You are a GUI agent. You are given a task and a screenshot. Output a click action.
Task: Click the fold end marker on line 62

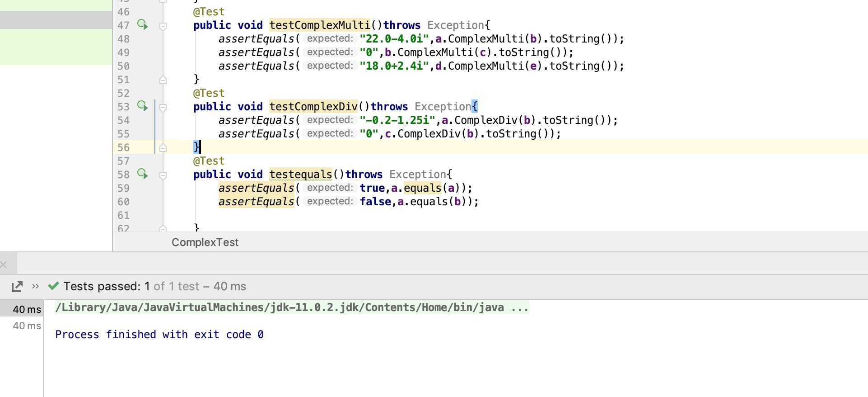(163, 228)
